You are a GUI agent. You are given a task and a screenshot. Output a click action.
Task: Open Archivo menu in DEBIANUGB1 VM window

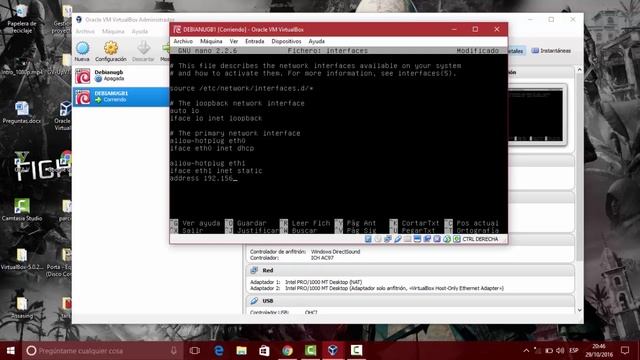[x=183, y=41]
